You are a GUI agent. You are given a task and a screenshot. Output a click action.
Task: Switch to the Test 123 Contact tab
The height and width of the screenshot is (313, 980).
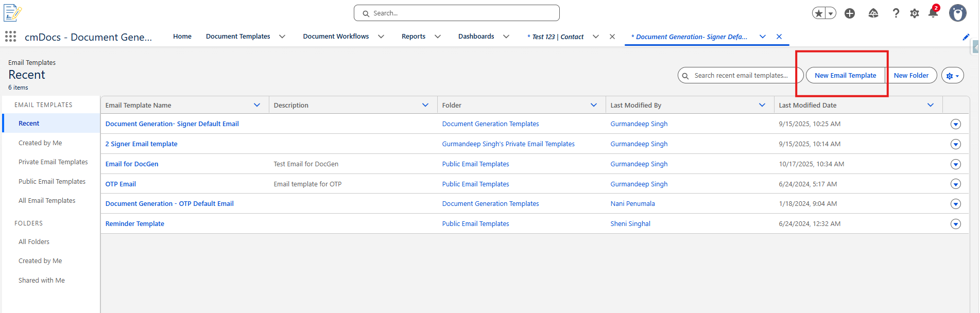pyautogui.click(x=556, y=37)
